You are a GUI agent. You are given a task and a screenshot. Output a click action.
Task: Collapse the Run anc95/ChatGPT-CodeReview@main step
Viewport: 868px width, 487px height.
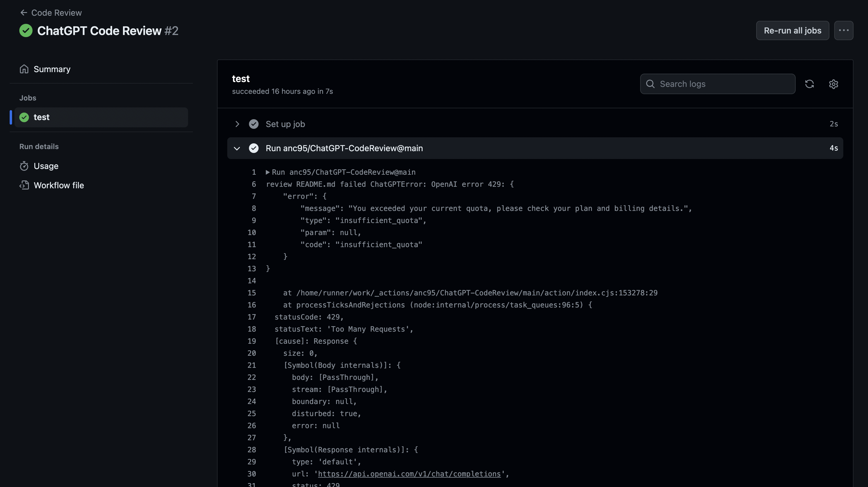[237, 148]
